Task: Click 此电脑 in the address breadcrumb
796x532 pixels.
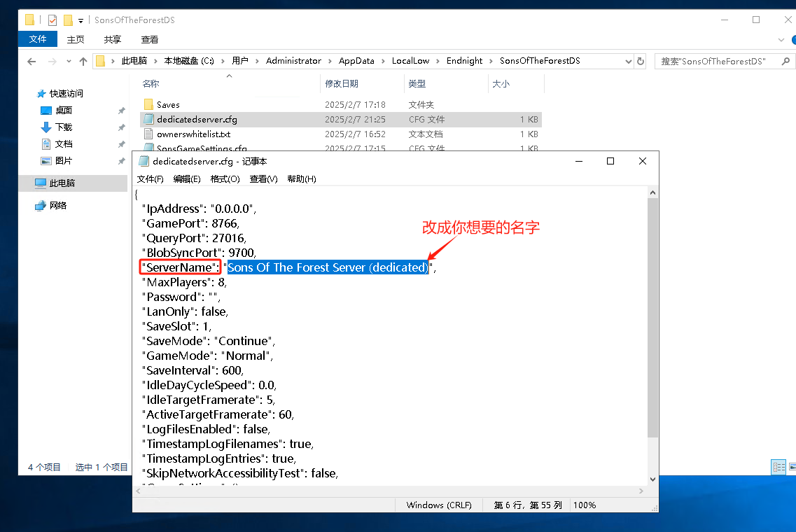Action: click(134, 61)
